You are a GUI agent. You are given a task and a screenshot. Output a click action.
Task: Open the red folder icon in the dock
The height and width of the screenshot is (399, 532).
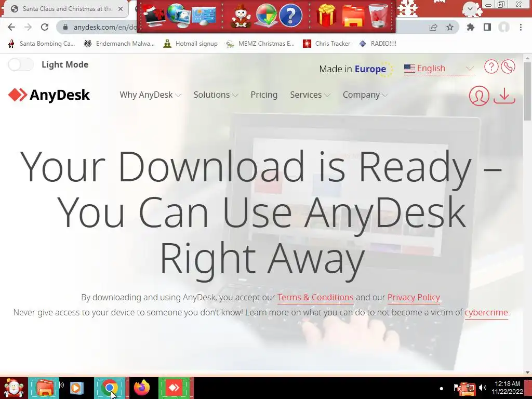point(353,16)
